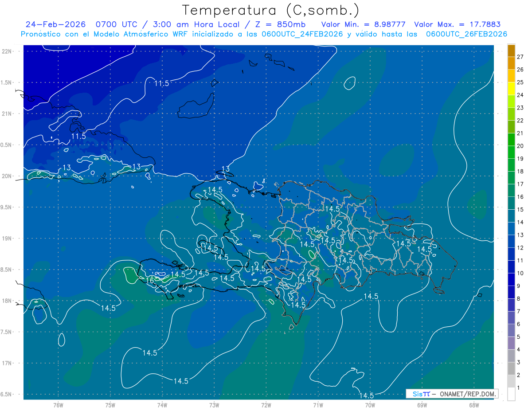Click the title 'Temperatura (C,somb.)'

[x=271, y=10]
